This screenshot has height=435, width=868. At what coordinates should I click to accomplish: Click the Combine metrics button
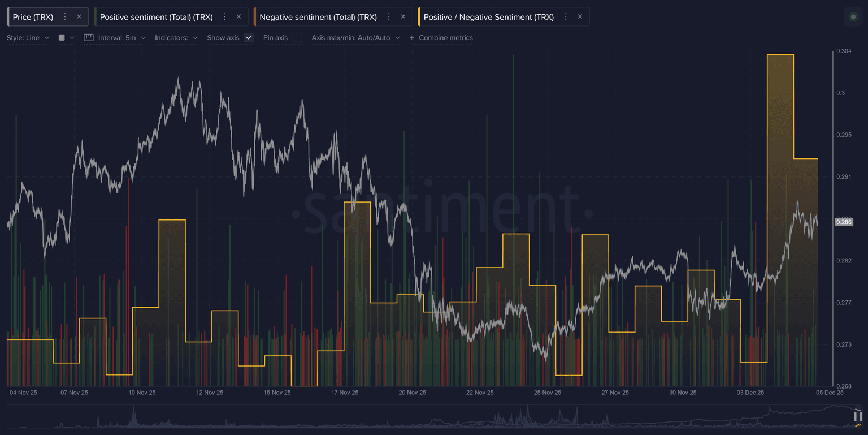(441, 38)
